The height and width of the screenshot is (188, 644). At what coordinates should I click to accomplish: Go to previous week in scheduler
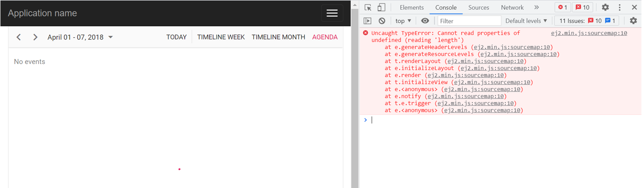tap(19, 37)
